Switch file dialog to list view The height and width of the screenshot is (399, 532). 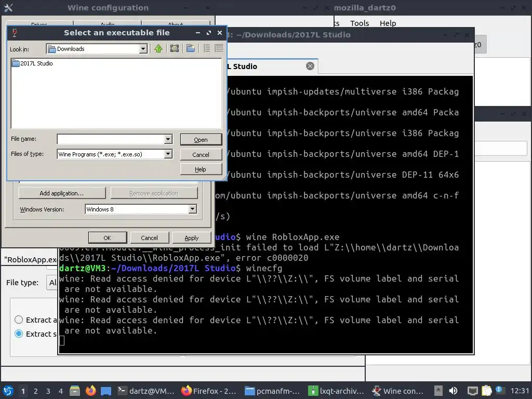click(207, 48)
